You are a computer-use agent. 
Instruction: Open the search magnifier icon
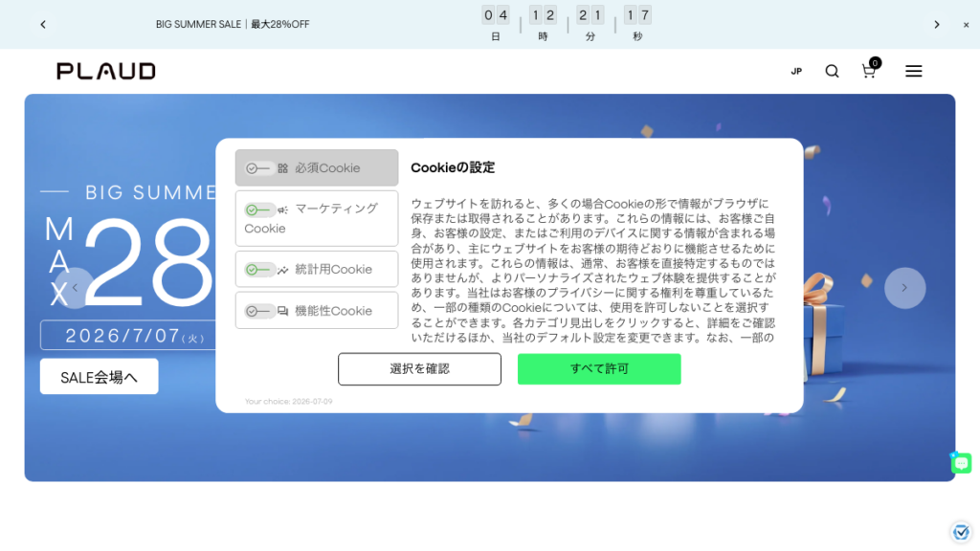[832, 71]
